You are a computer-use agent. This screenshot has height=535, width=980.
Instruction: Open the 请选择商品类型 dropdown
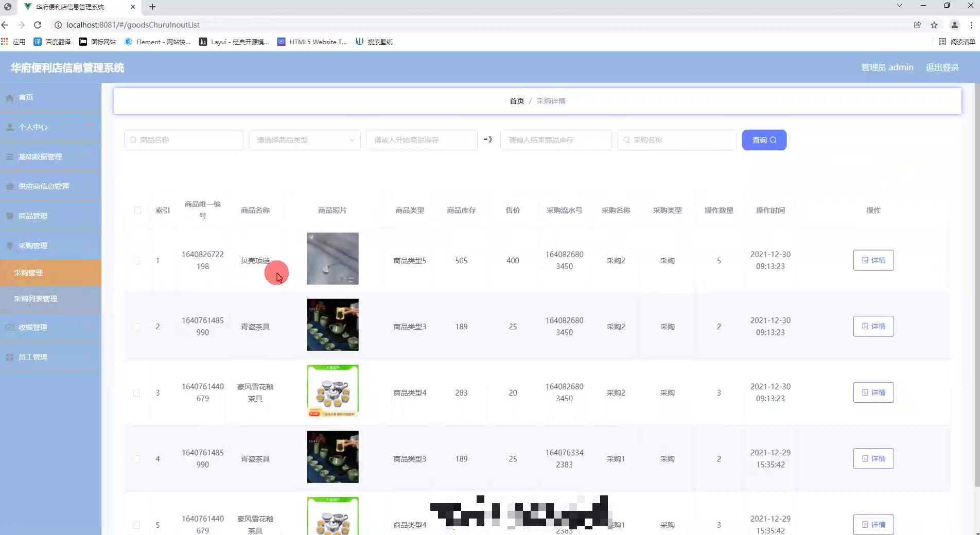(305, 140)
